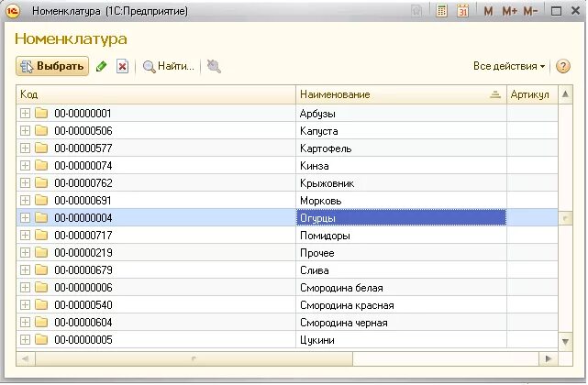Select the Прочее name cell

(401, 253)
